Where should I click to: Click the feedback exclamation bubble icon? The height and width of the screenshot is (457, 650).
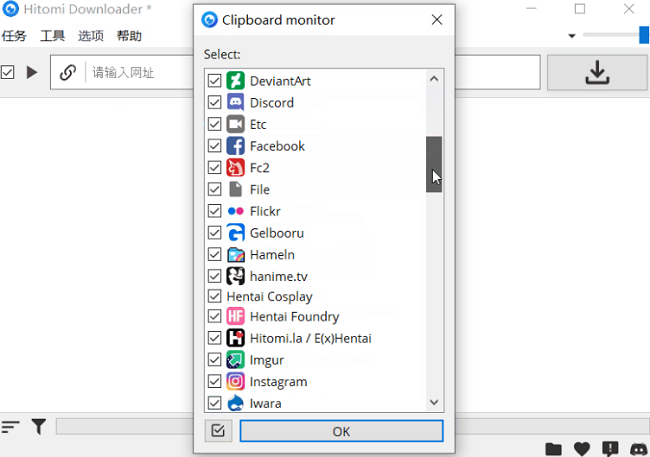[610, 449]
